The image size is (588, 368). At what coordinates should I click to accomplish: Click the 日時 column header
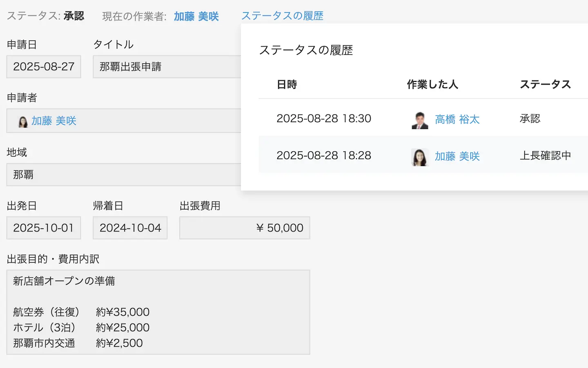[x=287, y=85]
